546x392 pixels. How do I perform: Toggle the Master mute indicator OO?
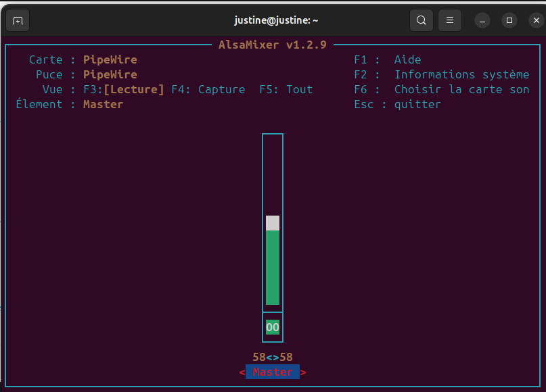click(273, 327)
